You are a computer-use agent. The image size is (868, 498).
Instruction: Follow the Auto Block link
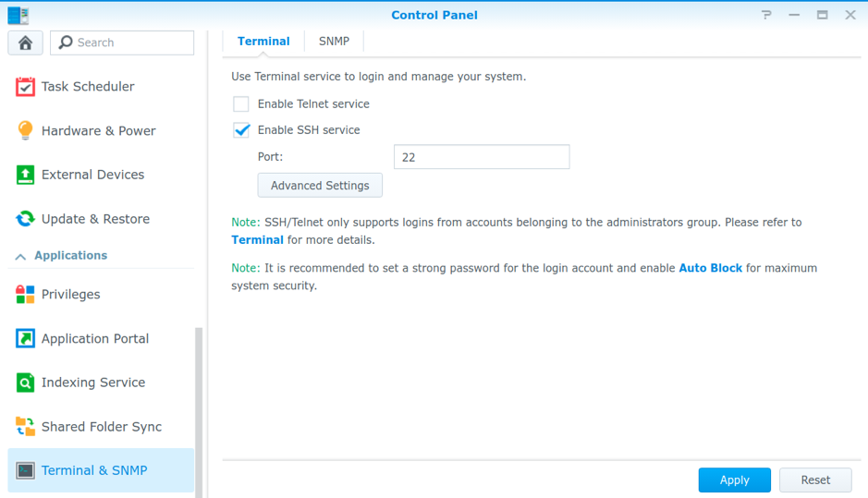pyautogui.click(x=710, y=268)
